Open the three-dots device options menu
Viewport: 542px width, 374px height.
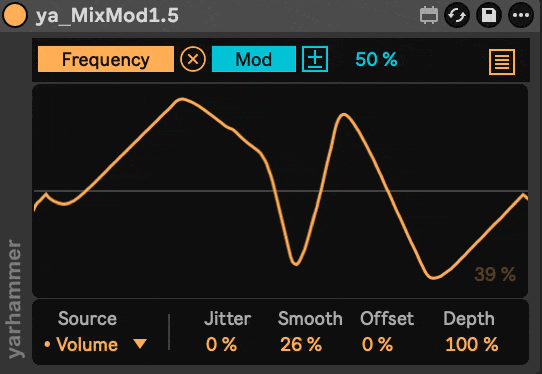[x=521, y=15]
